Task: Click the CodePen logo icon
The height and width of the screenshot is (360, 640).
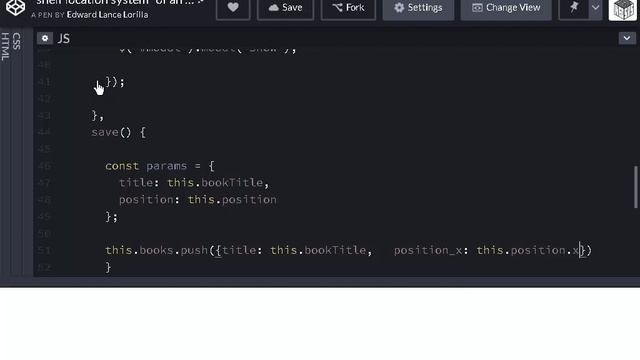Action: click(15, 7)
